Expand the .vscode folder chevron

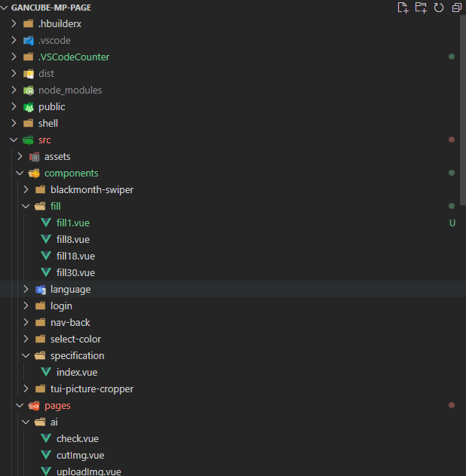point(14,41)
